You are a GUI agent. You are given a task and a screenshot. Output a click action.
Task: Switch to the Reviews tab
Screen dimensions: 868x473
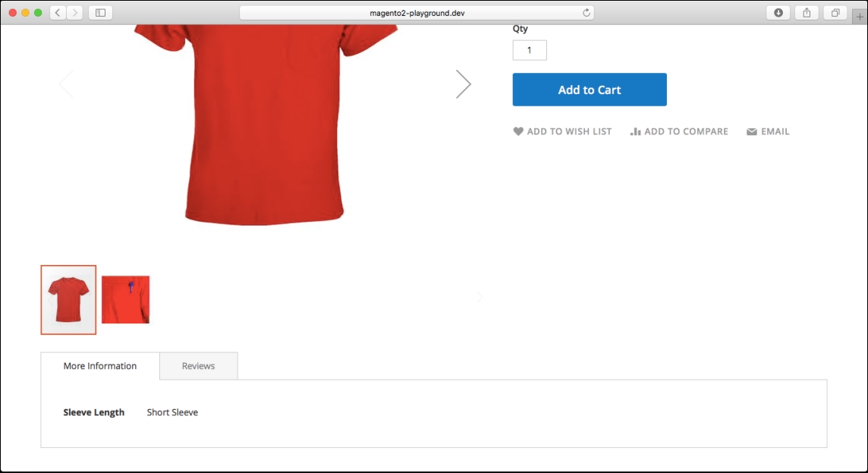pos(198,366)
